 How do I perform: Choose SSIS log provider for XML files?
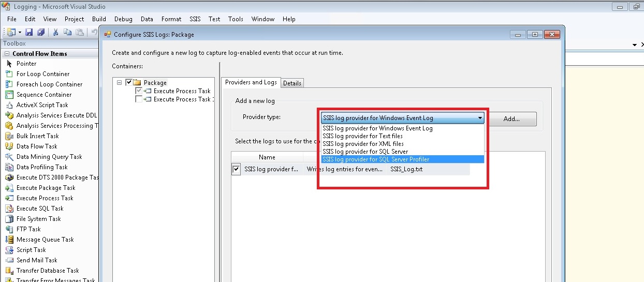click(x=363, y=144)
